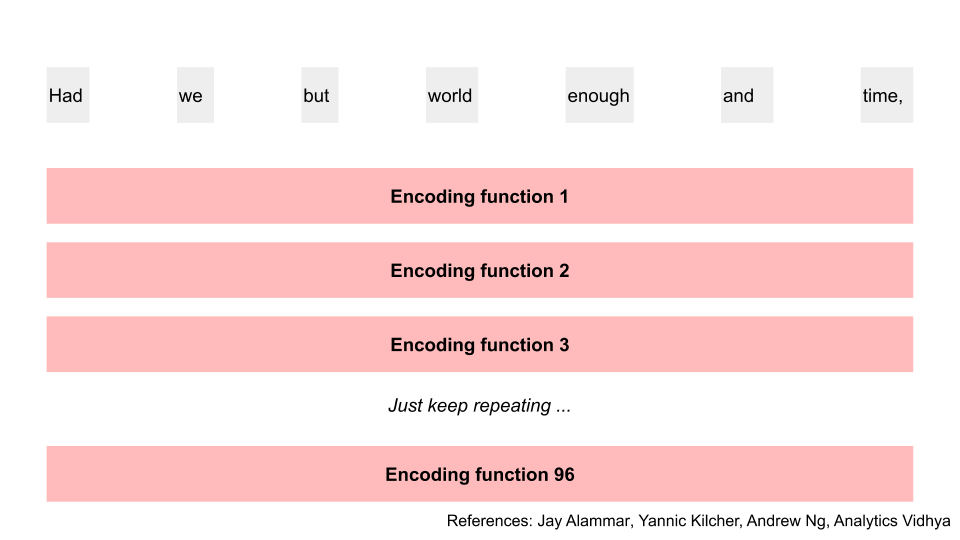Select the Encoding function 96 bar
This screenshot has height=540, width=960.
479,474
